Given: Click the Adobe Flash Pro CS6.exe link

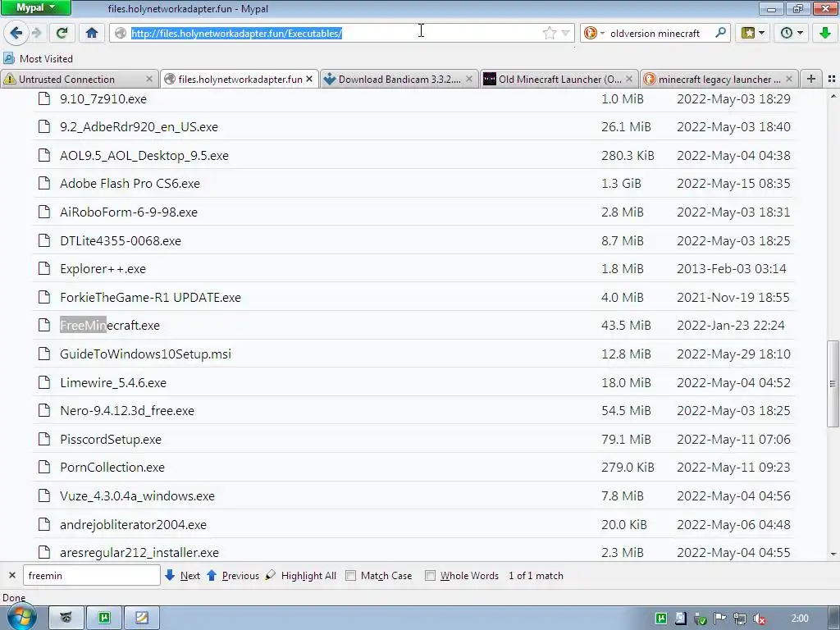Looking at the screenshot, I should pos(130,183).
